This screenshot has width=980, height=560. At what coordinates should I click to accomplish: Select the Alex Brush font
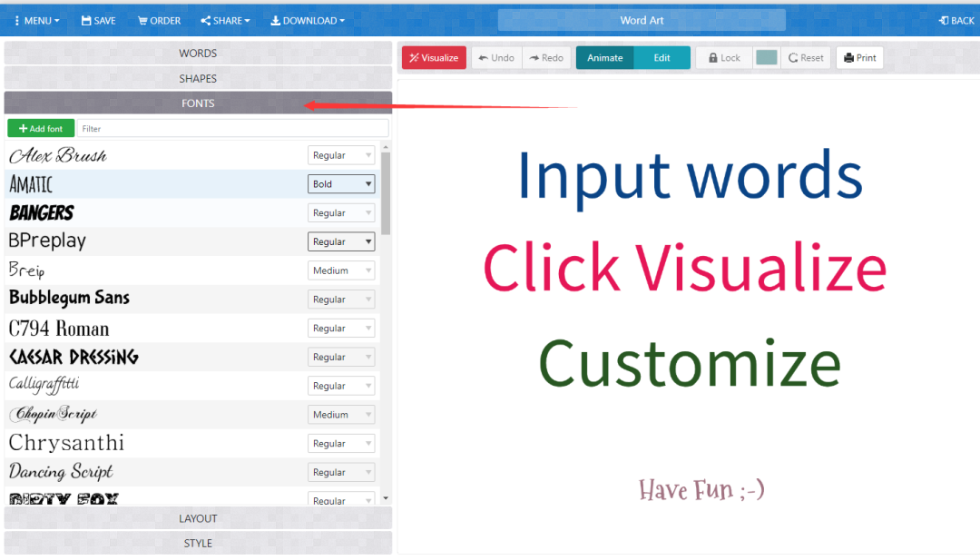(58, 155)
